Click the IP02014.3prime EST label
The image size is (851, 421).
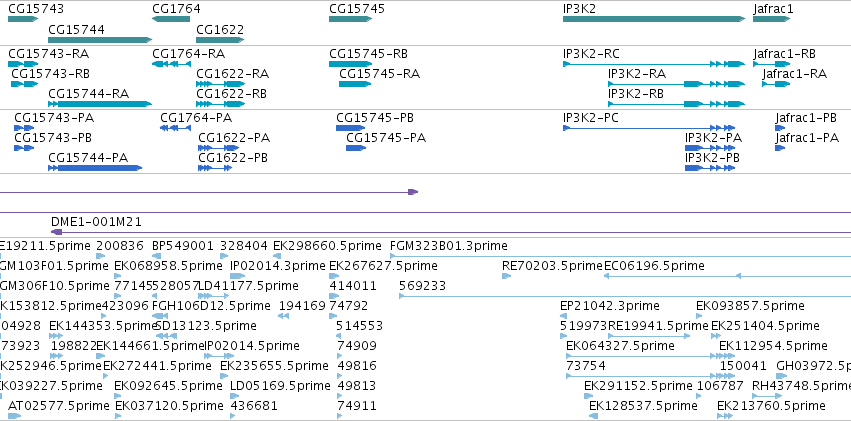pos(278,266)
